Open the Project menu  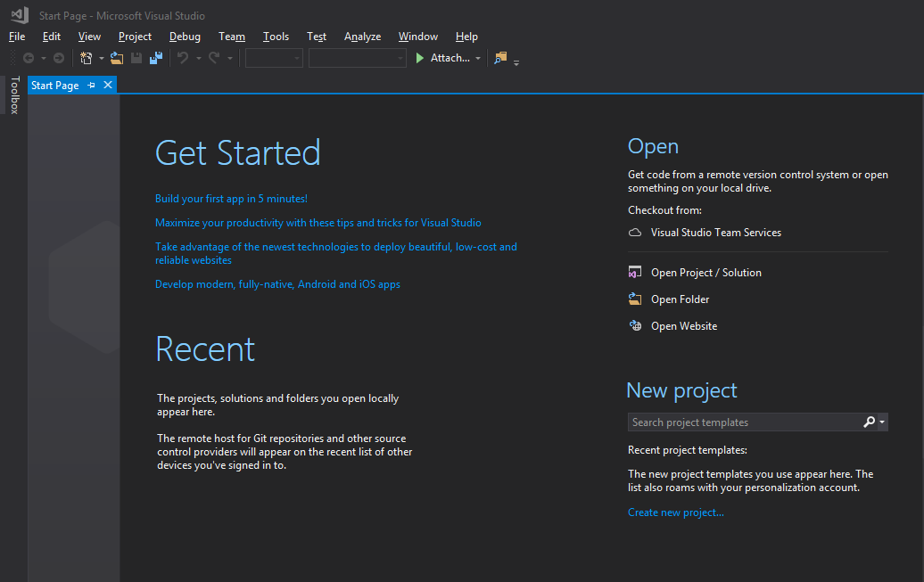[x=135, y=37]
